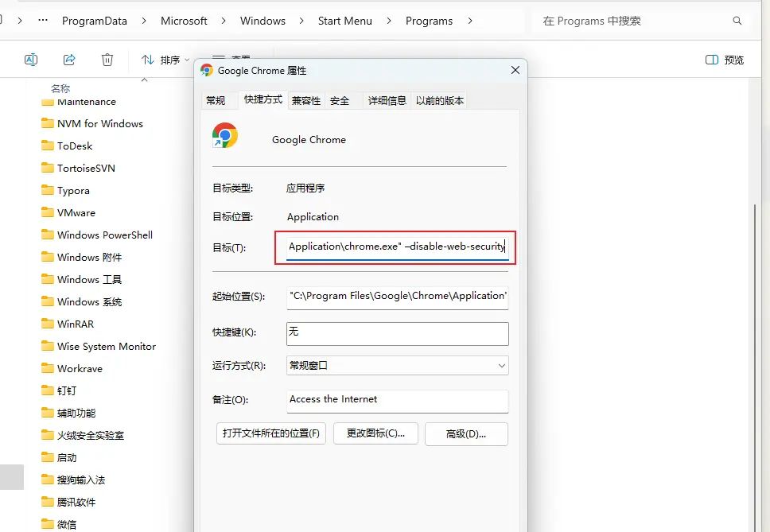The height and width of the screenshot is (532, 770).
Task: Select Microsoft in the address breadcrumb
Action: coord(184,21)
